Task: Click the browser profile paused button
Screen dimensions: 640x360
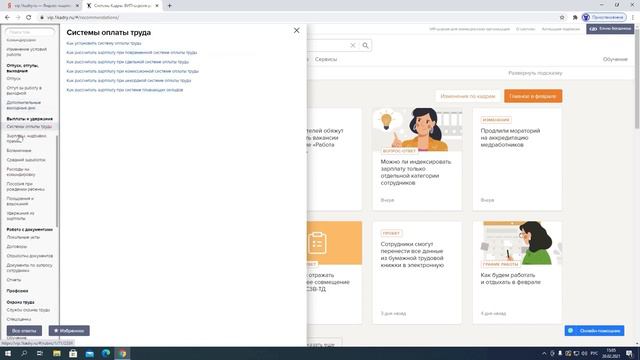Action: click(x=604, y=18)
